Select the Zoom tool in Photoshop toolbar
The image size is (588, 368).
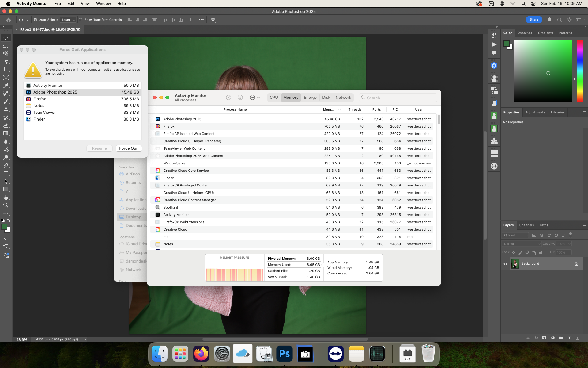(6, 205)
